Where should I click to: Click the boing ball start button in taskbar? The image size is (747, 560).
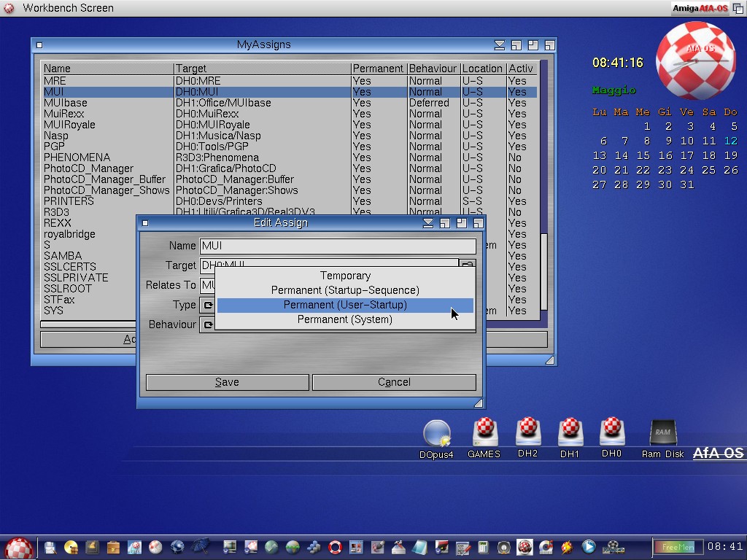pos(18,548)
